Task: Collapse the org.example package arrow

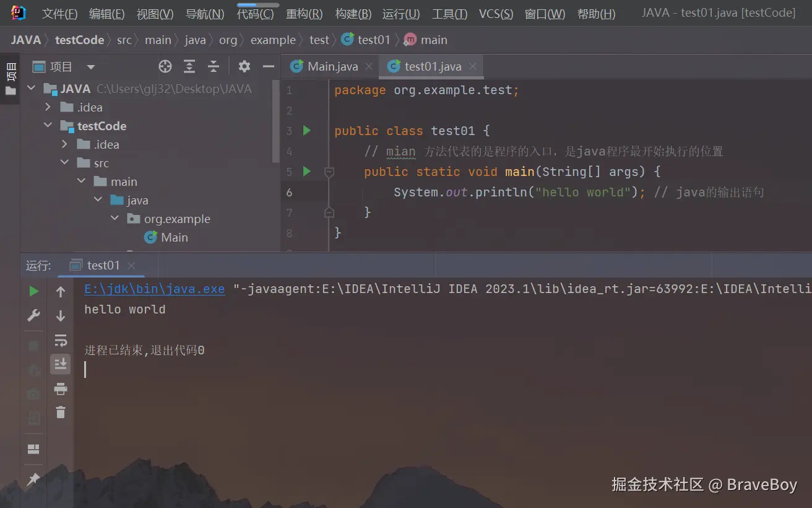Action: click(x=115, y=219)
